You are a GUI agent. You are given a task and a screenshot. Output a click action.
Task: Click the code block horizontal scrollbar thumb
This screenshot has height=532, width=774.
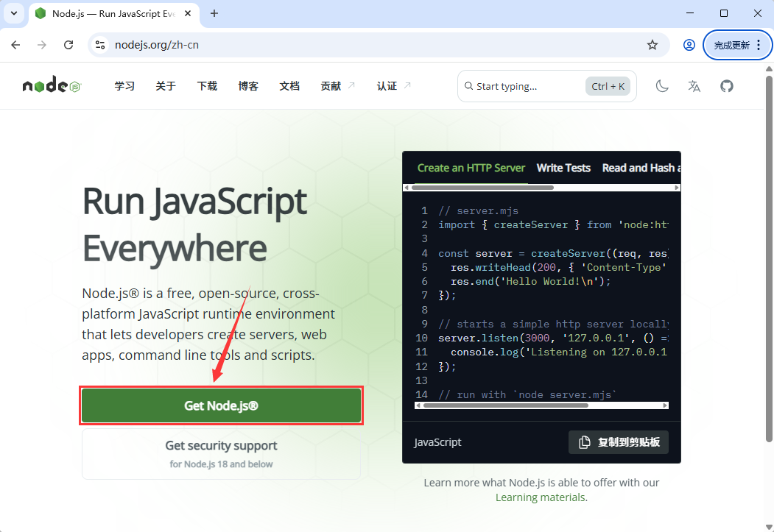505,405
